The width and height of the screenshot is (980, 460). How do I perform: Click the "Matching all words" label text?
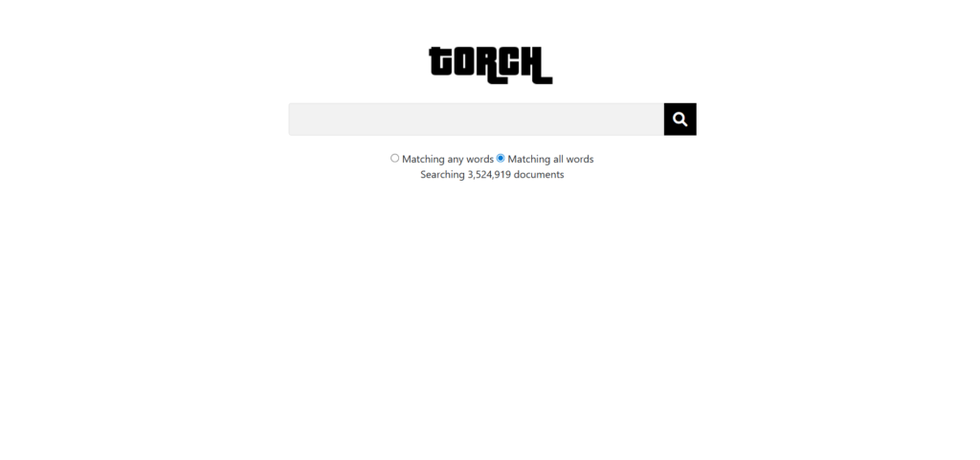pyautogui.click(x=550, y=159)
